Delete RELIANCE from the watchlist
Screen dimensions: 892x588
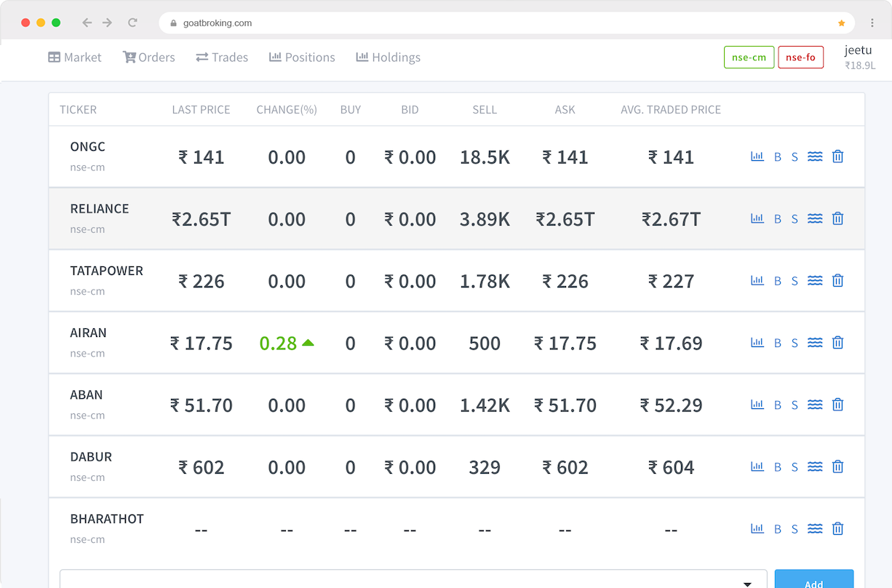[x=837, y=218]
